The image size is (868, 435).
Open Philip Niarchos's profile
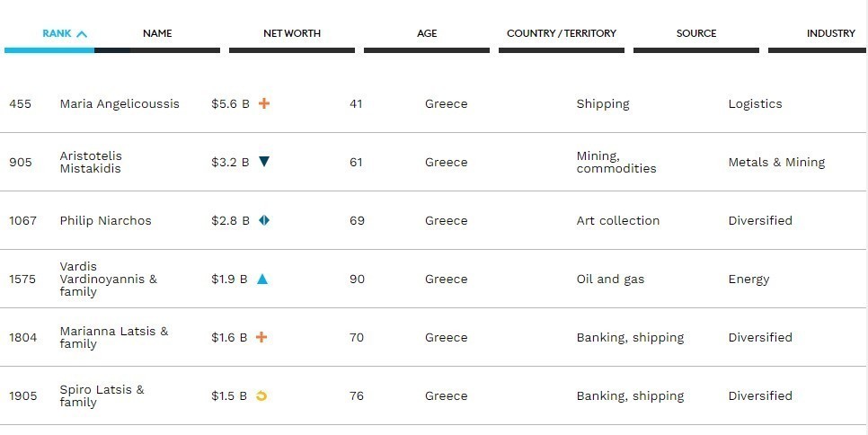point(105,220)
